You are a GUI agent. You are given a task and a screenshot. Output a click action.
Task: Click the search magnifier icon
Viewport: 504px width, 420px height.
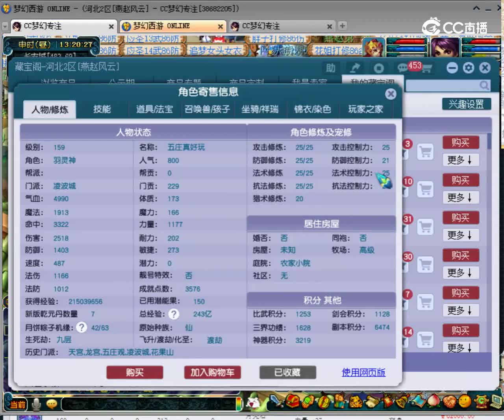(484, 85)
